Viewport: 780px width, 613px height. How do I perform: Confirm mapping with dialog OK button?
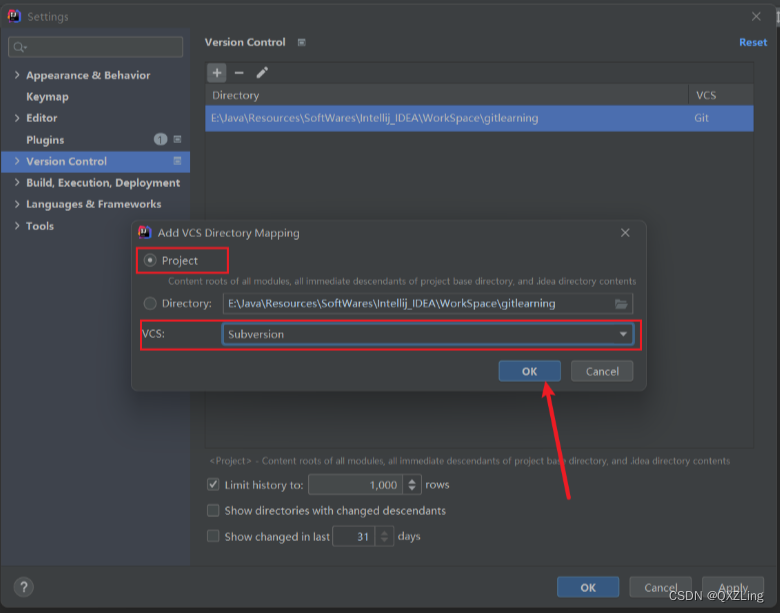point(529,371)
